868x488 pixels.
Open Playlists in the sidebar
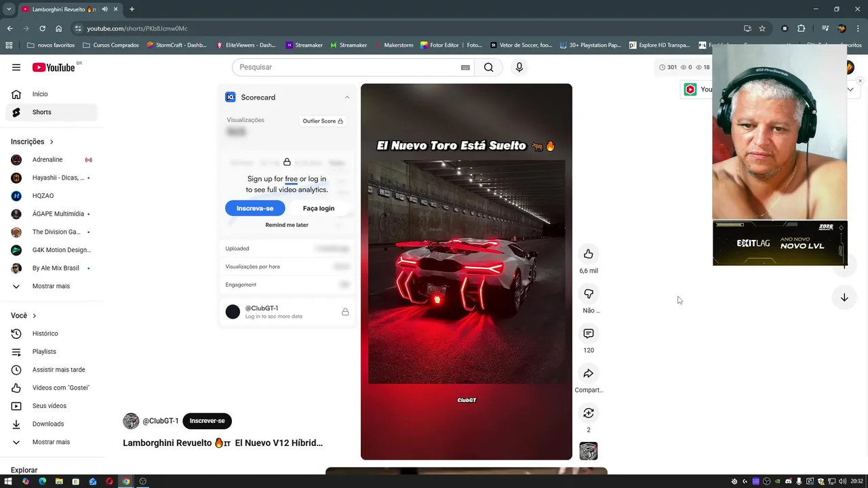[x=52, y=352]
